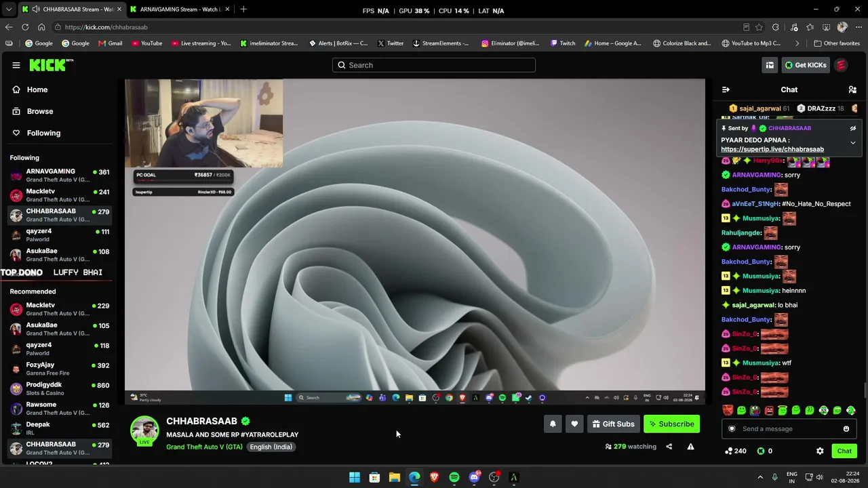
Task: Open the Kick shop icon beside Get KICKs
Action: [x=770, y=65]
